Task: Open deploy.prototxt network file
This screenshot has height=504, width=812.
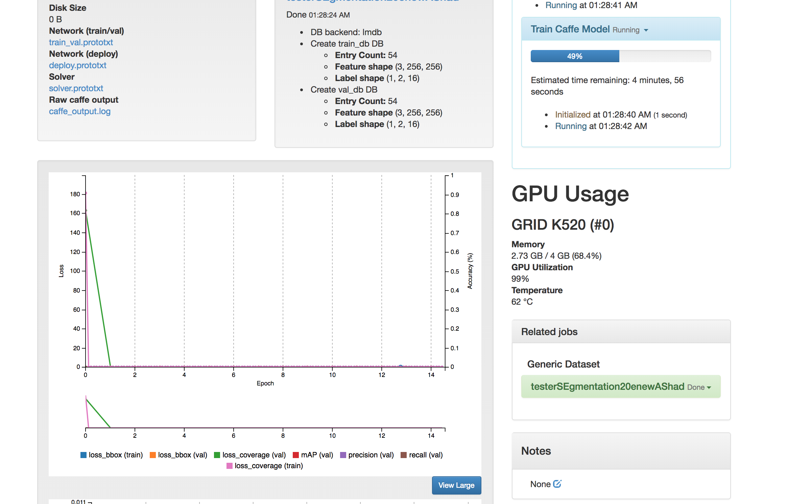Action: 77,65
